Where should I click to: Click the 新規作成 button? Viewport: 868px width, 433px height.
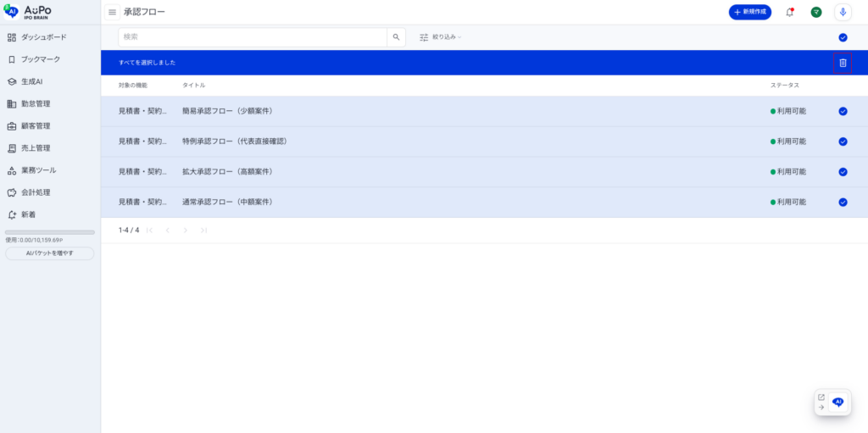point(750,12)
